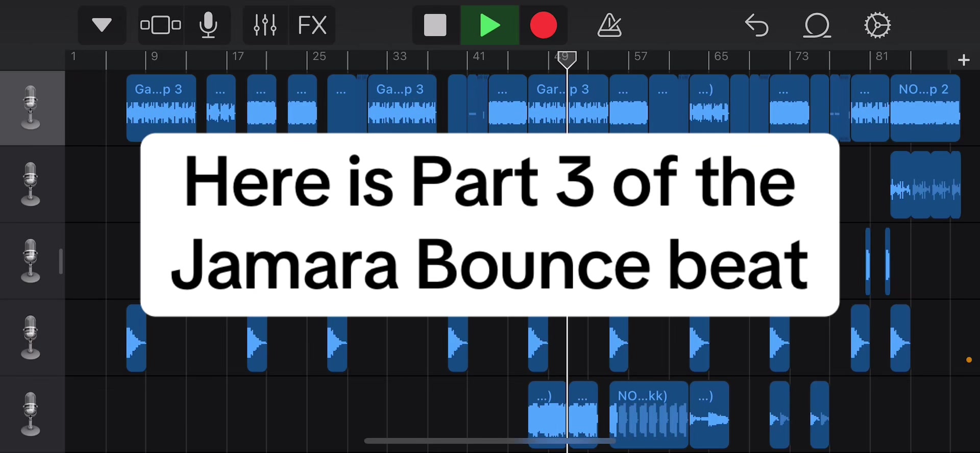Open the Loop Browser icon

[817, 25]
